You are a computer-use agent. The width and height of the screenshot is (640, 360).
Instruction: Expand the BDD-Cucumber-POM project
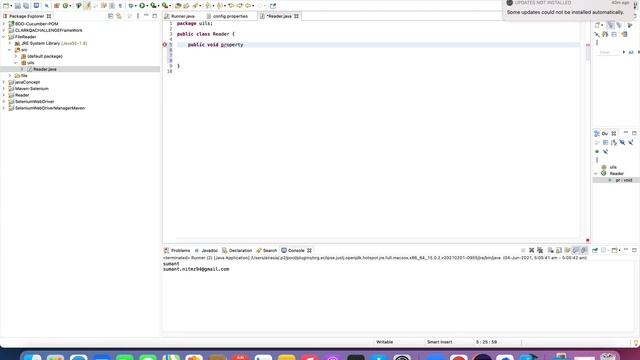[x=4, y=24]
